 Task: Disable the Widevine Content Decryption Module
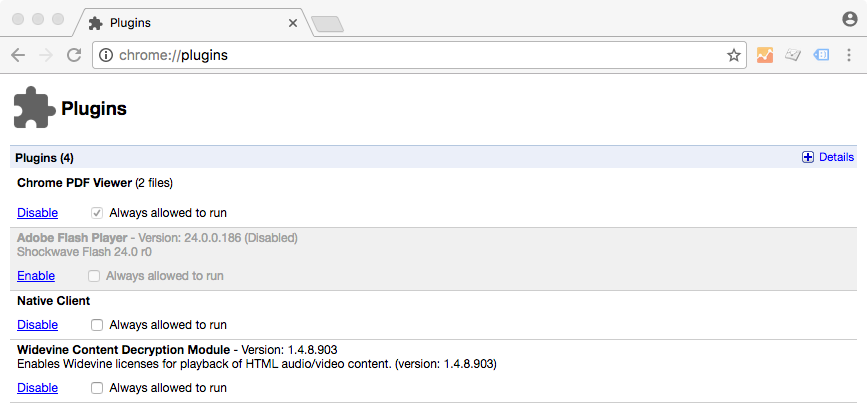(x=37, y=388)
